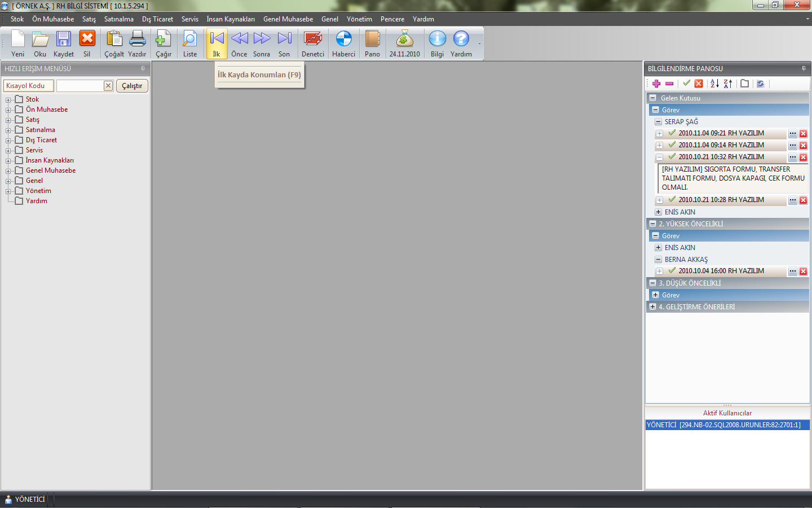Viewport: 812px width, 508px height.
Task: Pin the Hızlı Erişim Menüsü panel
Action: point(143,68)
